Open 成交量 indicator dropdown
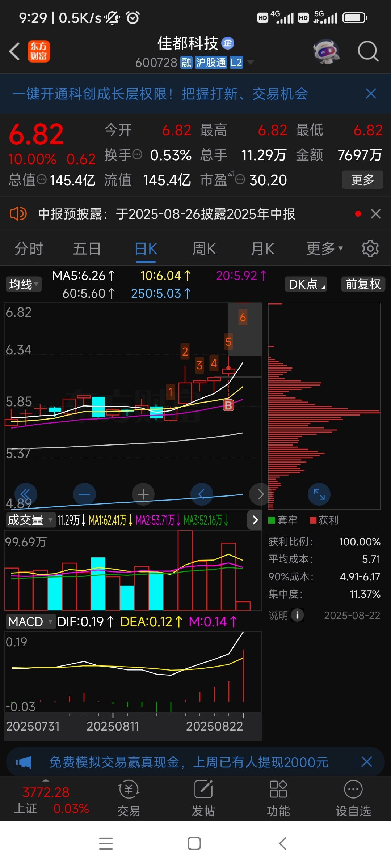This screenshot has height=868, width=391. [x=30, y=520]
